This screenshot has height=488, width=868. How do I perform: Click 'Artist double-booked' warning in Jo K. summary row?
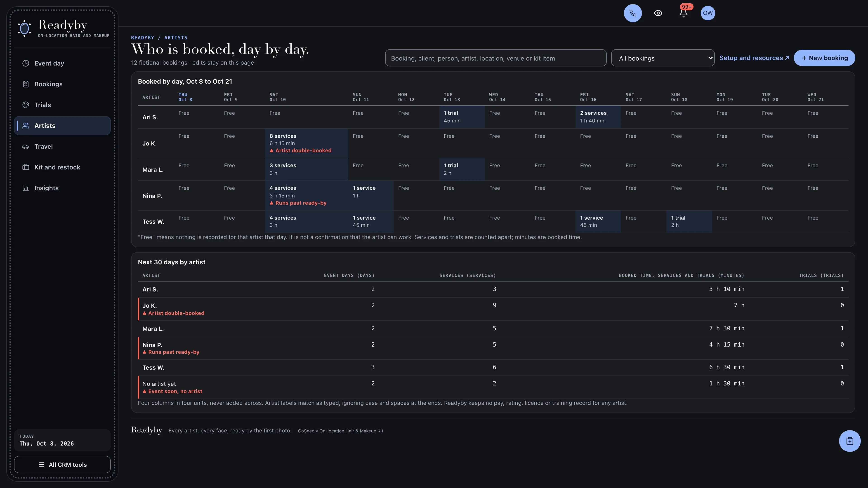click(x=173, y=313)
